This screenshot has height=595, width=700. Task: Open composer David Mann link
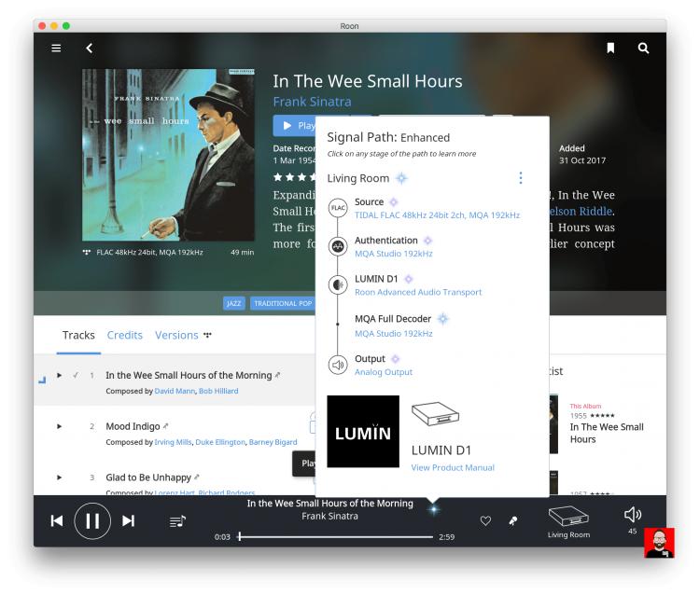coord(175,391)
